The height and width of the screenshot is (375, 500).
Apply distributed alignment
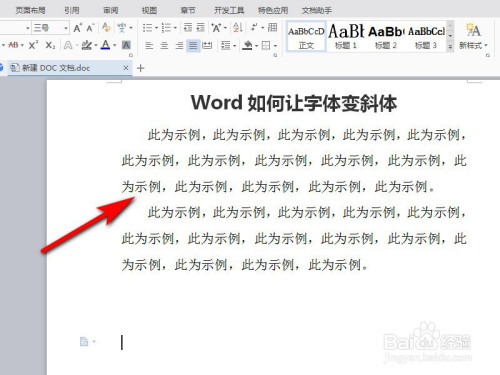pos(207,46)
